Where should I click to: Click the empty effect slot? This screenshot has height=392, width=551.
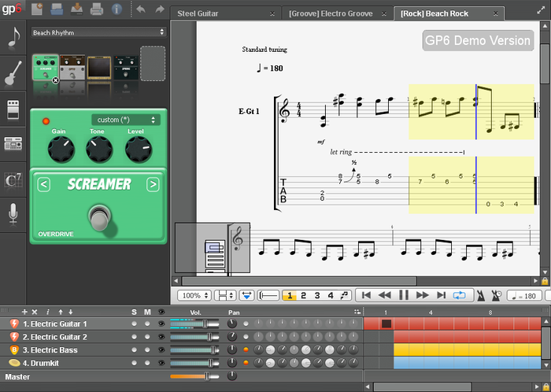153,64
